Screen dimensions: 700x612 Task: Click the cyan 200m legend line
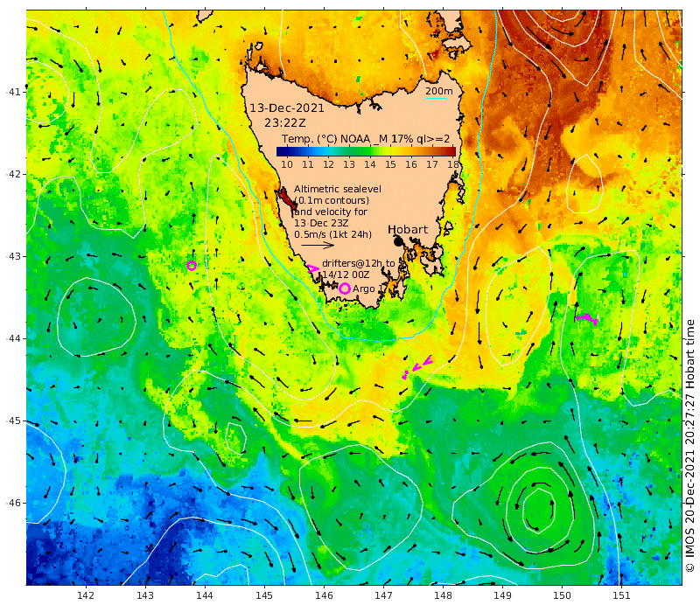436,98
